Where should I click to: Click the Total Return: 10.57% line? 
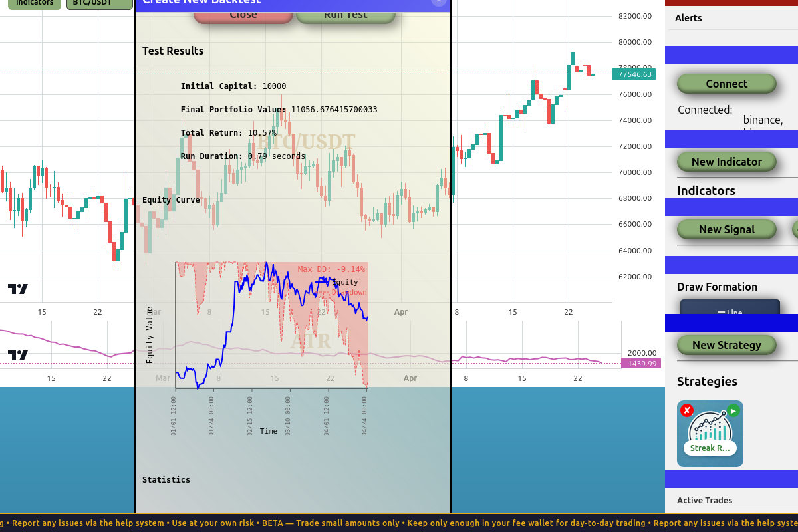tap(229, 133)
